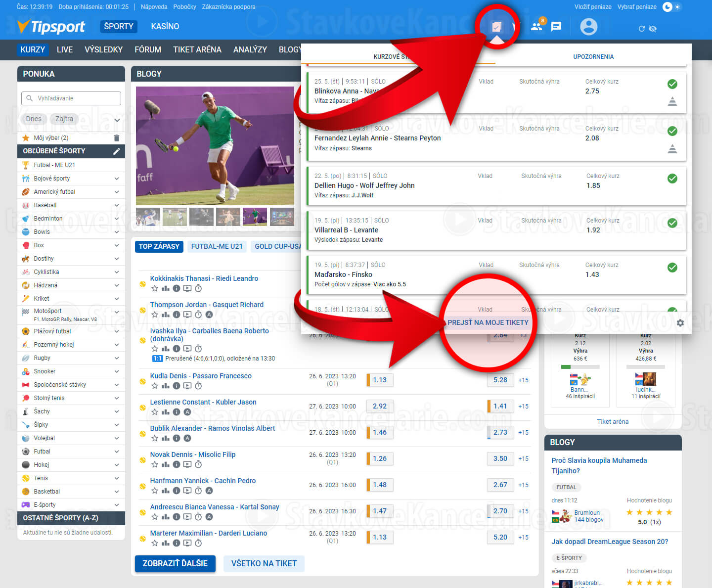The width and height of the screenshot is (712, 588).
Task: Click the stopwatch icon for Novak Dennis match
Action: tap(198, 464)
